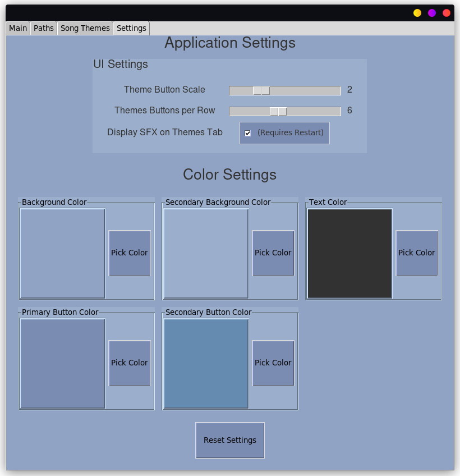Open the Paths tab
Viewport: 460px width, 476px height.
(44, 28)
